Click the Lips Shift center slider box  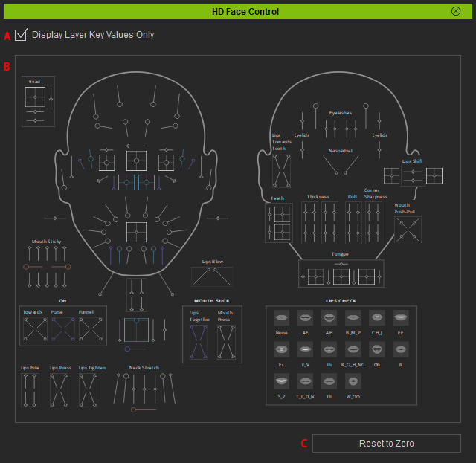click(x=413, y=176)
